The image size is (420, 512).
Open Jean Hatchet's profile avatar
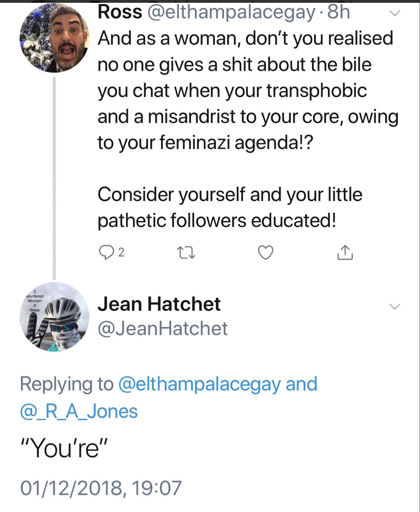tap(54, 317)
